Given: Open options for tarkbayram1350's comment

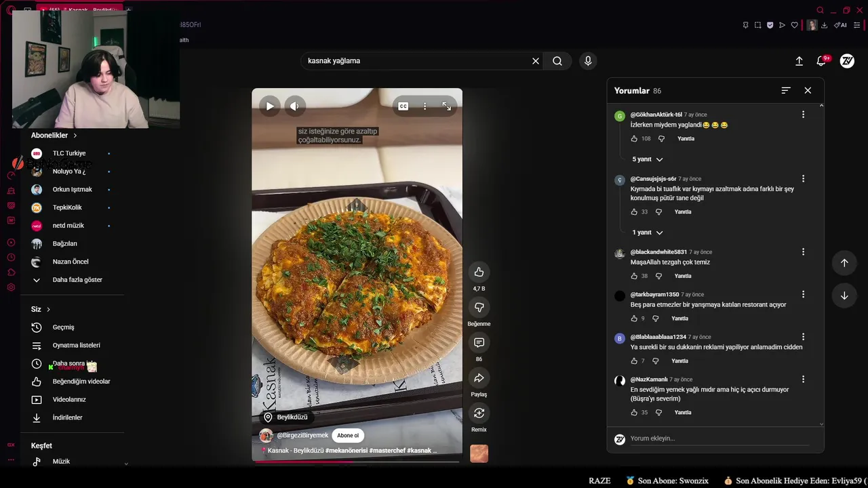Looking at the screenshot, I should pyautogui.click(x=803, y=294).
